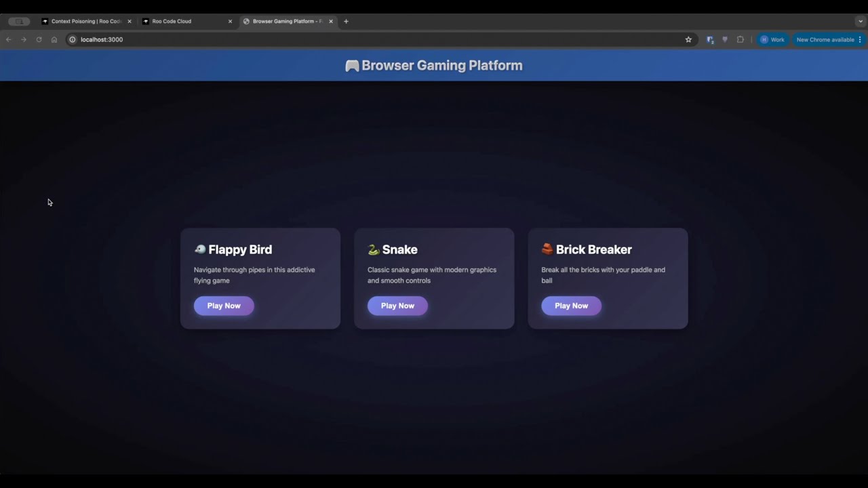Click the first blue extension icon in toolbar

710,39
